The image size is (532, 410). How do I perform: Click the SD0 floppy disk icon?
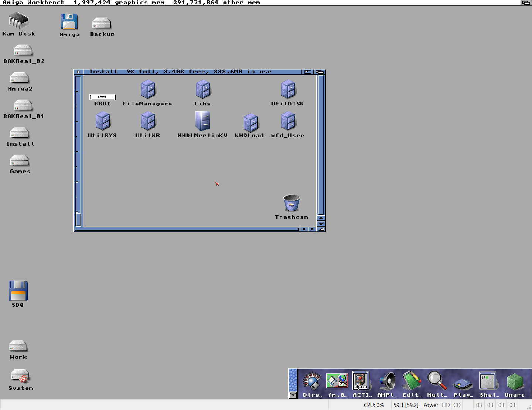click(18, 291)
